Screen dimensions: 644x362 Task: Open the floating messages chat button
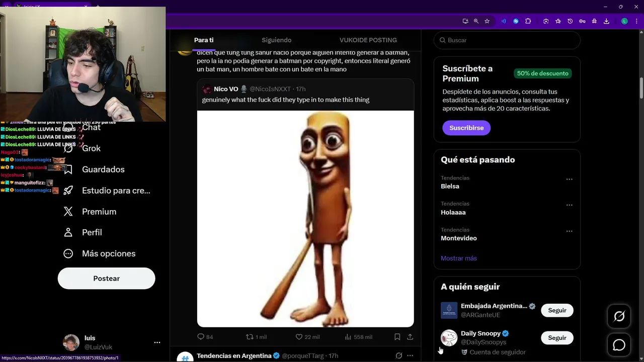(x=619, y=345)
